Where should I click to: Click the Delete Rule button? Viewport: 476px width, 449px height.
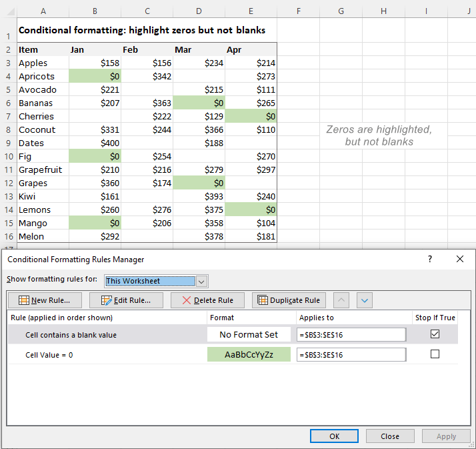(207, 300)
